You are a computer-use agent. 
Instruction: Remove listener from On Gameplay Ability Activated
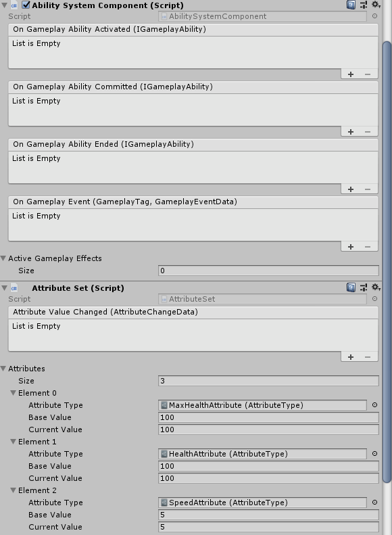pos(368,74)
